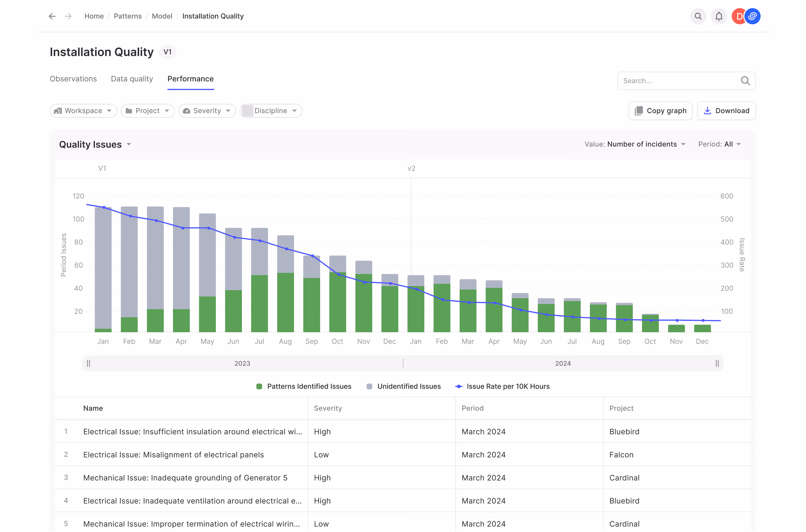Click left handle of timeline range slider

click(x=89, y=363)
